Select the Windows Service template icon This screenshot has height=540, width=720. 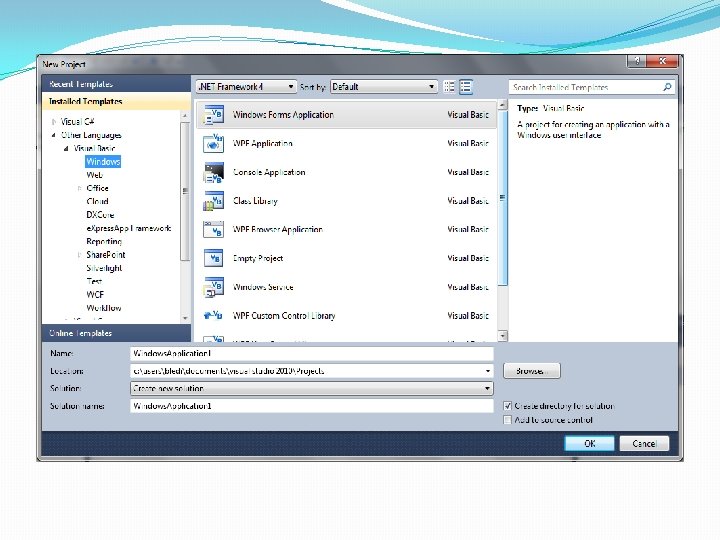(214, 287)
